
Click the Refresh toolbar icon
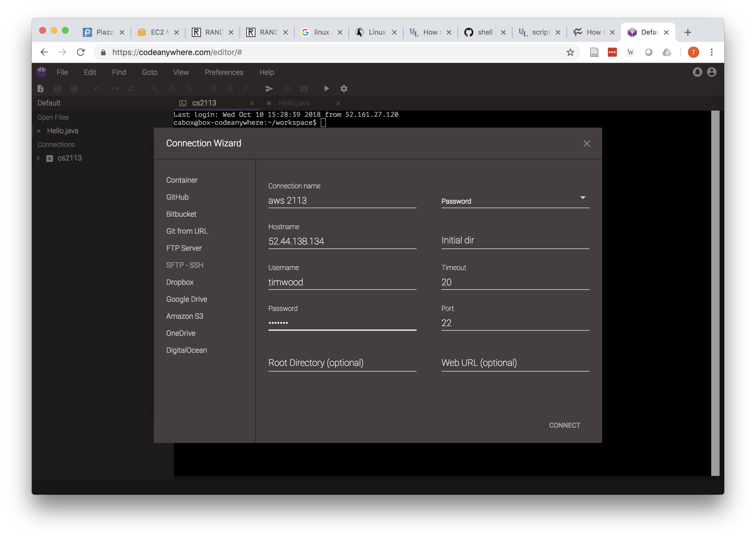tap(132, 88)
